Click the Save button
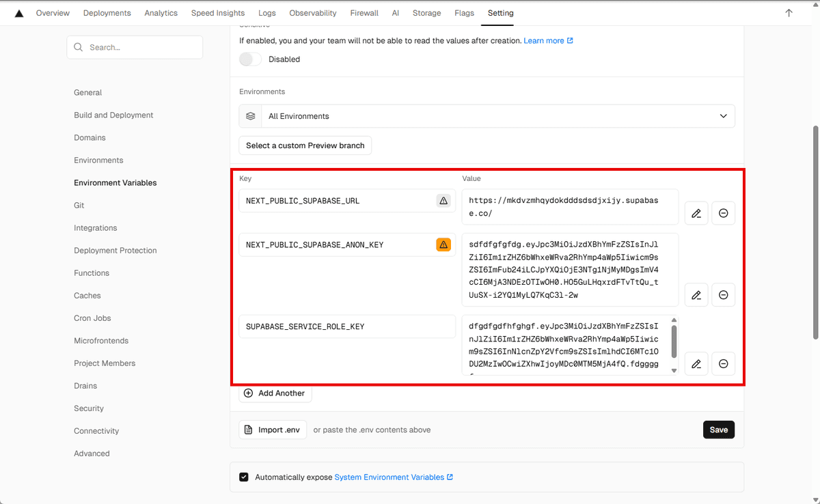820x504 pixels. pos(718,430)
